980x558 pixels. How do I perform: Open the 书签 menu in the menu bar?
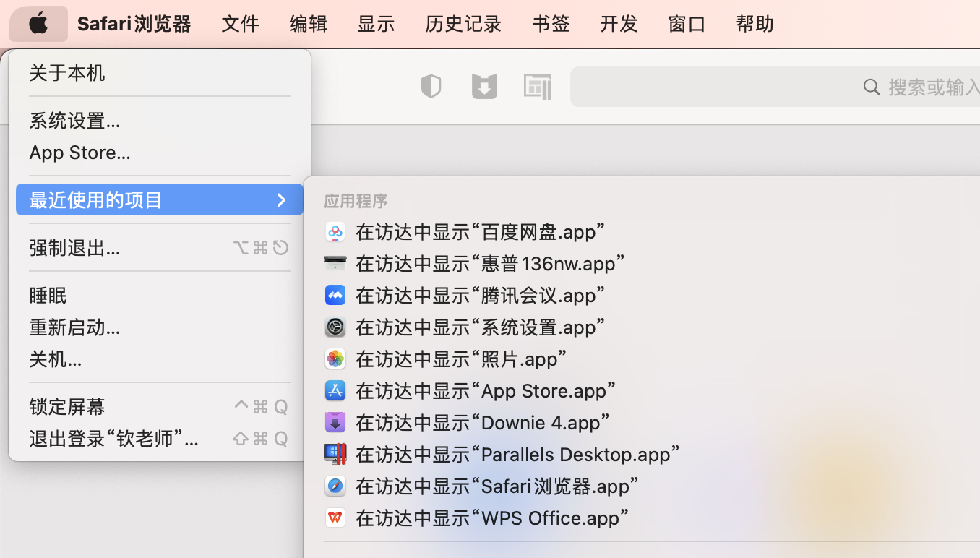pyautogui.click(x=551, y=23)
